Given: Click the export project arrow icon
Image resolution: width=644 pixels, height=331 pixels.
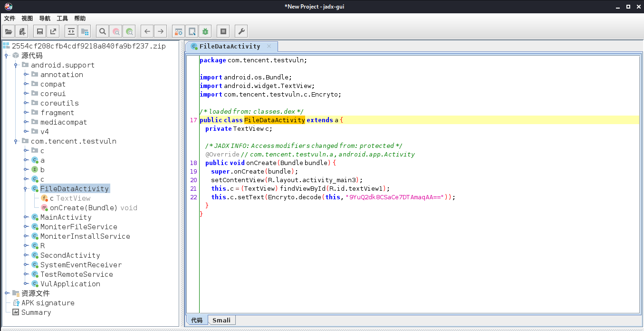Looking at the screenshot, I should pos(53,31).
